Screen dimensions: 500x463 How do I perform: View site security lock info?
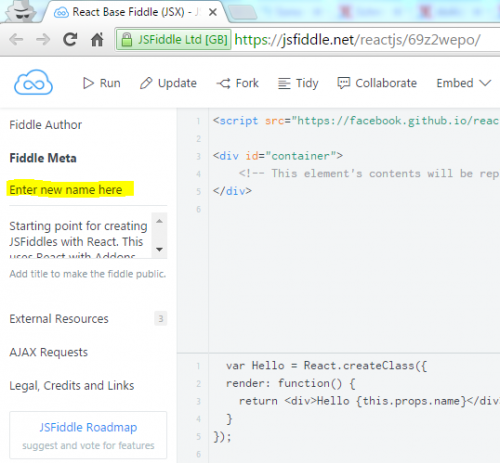pos(174,40)
